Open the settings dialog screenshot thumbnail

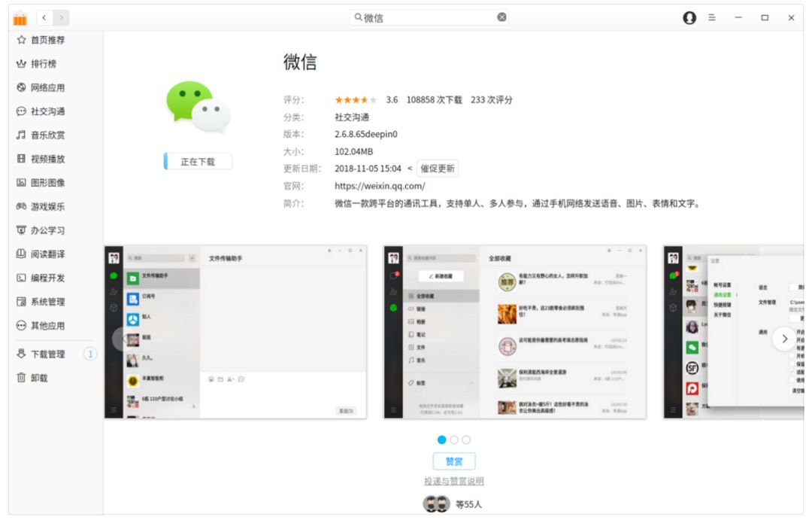coord(733,332)
